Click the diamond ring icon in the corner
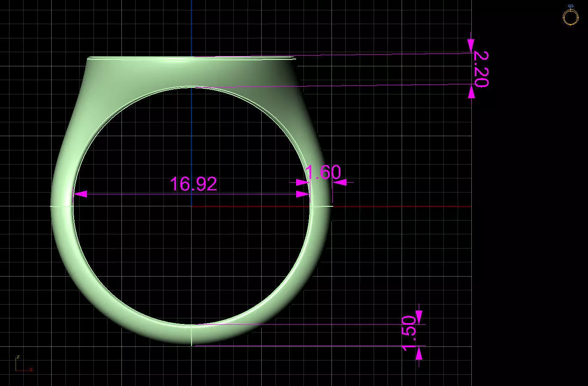 click(x=570, y=16)
